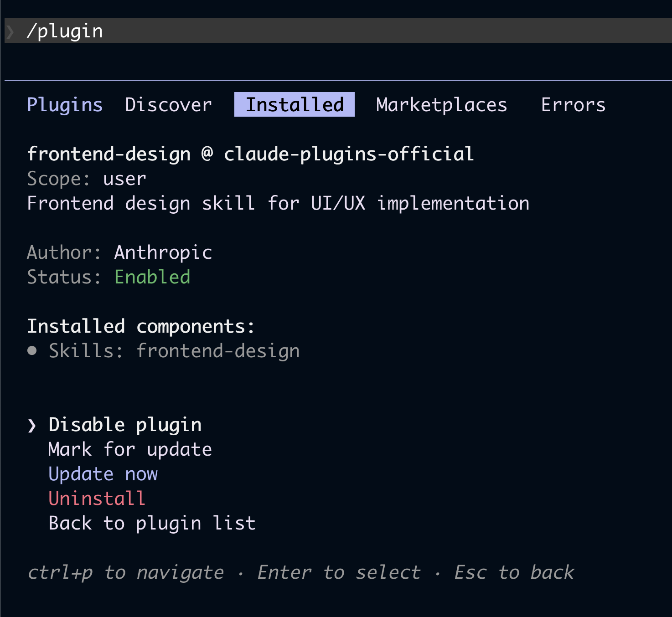Click the selection arrow beside Disable plugin
The height and width of the screenshot is (617, 672).
coord(31,426)
